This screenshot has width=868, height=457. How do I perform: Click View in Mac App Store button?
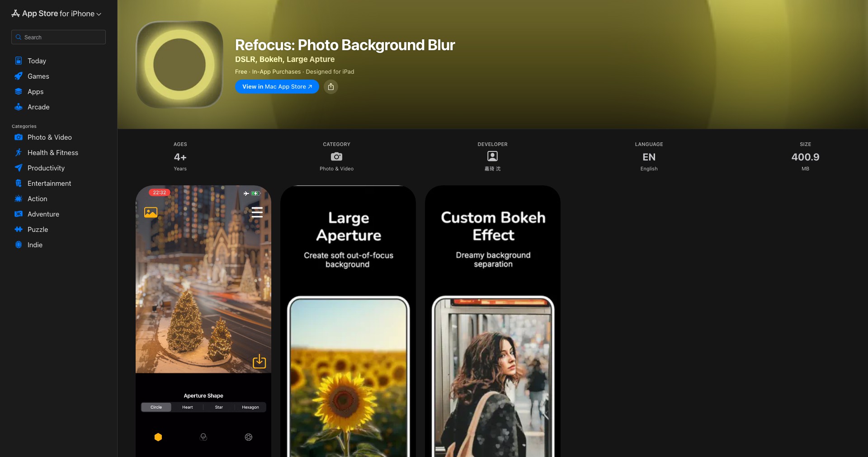(277, 86)
